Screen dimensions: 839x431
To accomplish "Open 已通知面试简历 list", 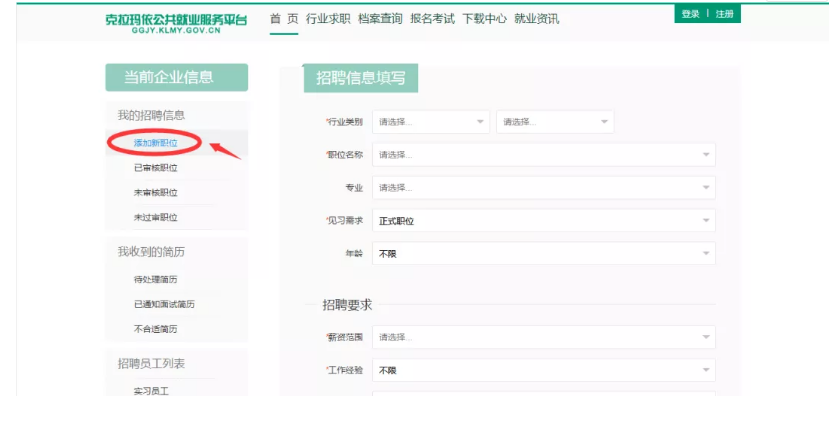I will pos(164,304).
